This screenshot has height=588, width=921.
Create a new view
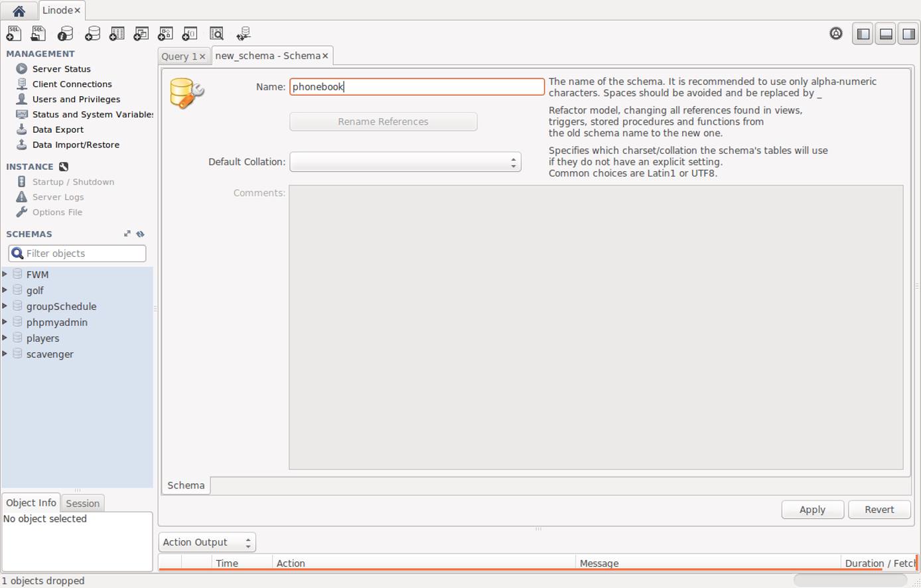tap(141, 33)
